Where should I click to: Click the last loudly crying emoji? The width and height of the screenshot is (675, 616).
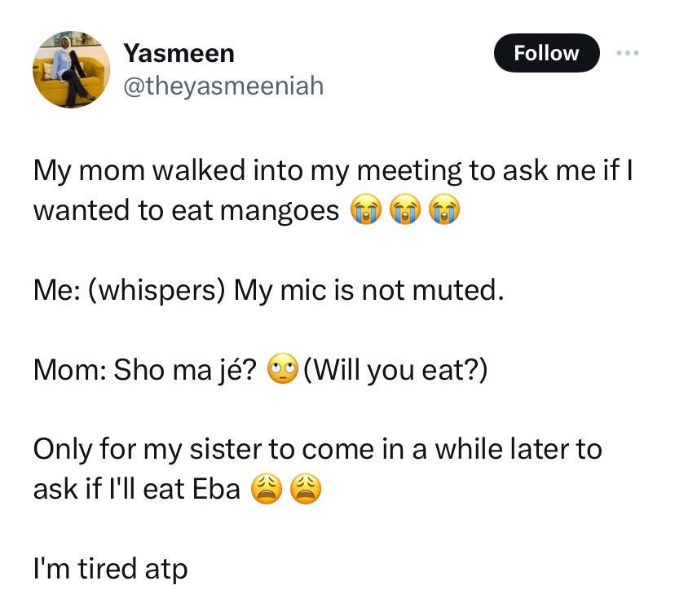click(x=444, y=210)
